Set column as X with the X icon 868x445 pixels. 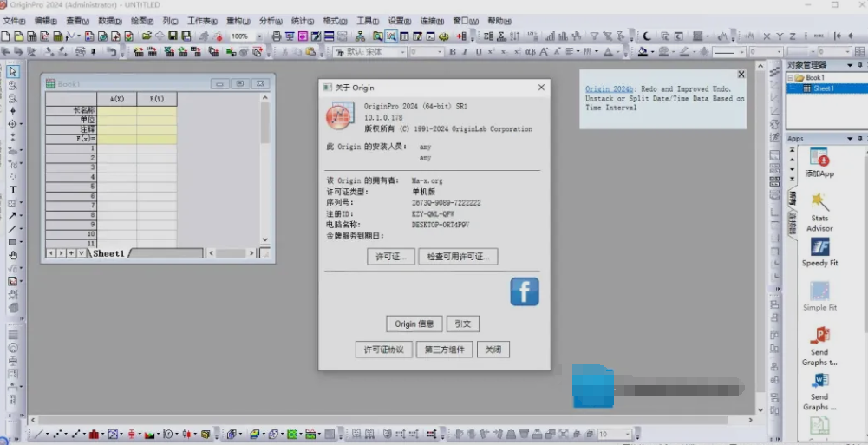[x=767, y=36]
